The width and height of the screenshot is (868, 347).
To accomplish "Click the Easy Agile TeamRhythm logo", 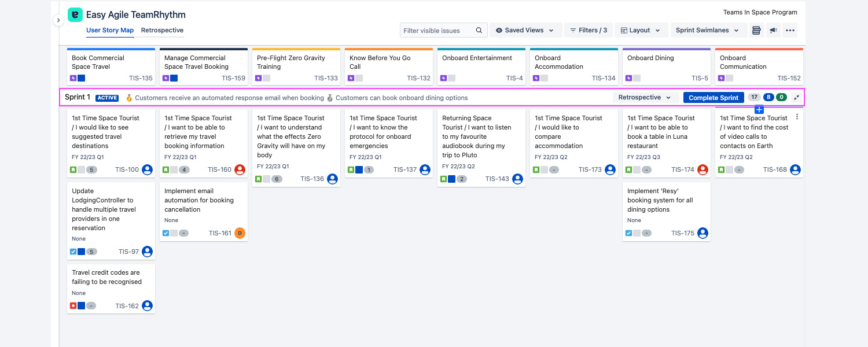I will click(75, 15).
